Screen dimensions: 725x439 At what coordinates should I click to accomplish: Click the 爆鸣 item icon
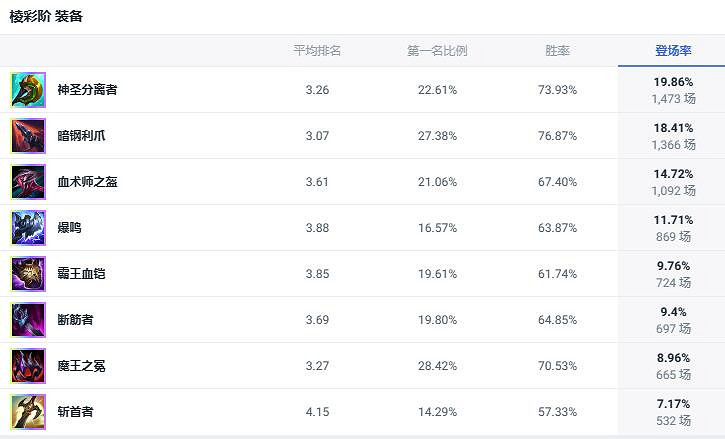[x=28, y=228]
